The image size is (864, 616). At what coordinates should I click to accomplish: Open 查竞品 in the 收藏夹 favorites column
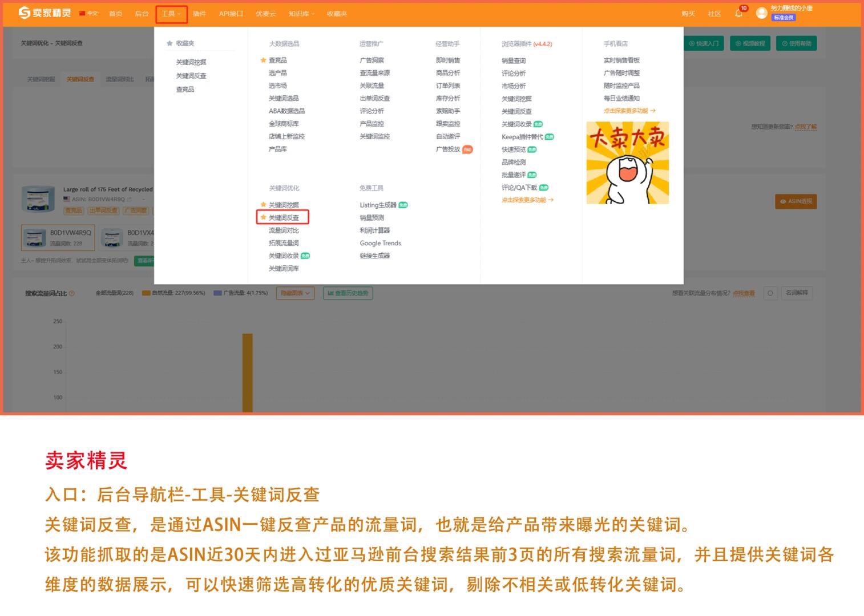[185, 90]
